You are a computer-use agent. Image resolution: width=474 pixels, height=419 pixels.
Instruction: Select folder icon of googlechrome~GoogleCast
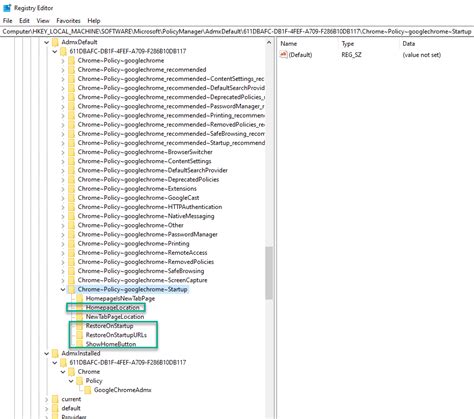[71, 198]
